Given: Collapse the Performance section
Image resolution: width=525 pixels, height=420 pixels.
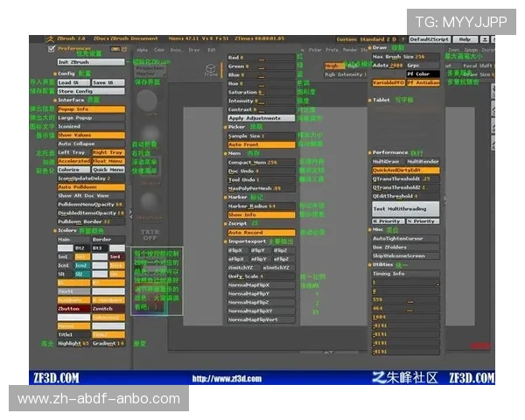Looking at the screenshot, I should (390, 152).
